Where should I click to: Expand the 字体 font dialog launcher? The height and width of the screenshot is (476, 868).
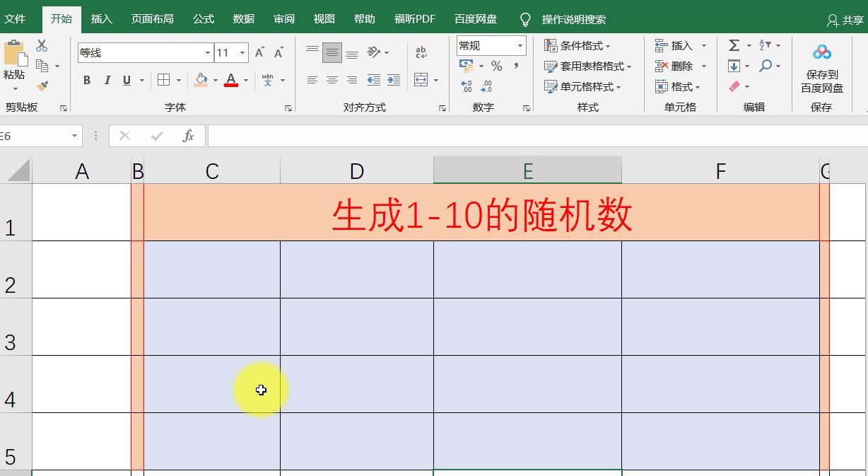click(x=288, y=108)
